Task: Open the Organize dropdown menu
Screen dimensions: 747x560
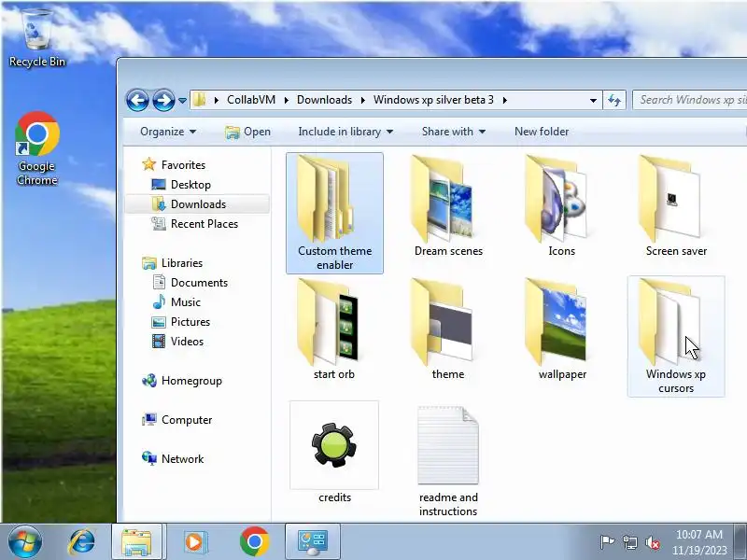Action: coord(168,132)
